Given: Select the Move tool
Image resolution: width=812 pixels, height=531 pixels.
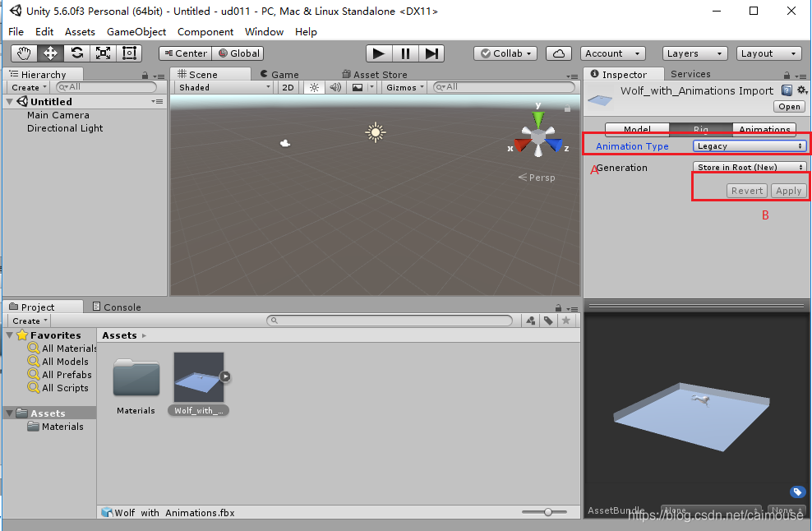Looking at the screenshot, I should point(50,53).
